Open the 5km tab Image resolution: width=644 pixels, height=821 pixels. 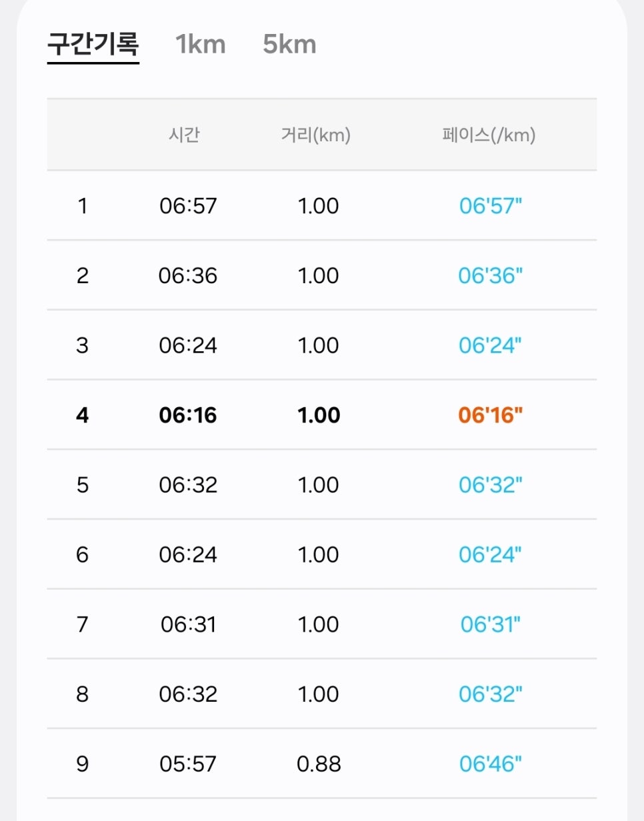(289, 45)
